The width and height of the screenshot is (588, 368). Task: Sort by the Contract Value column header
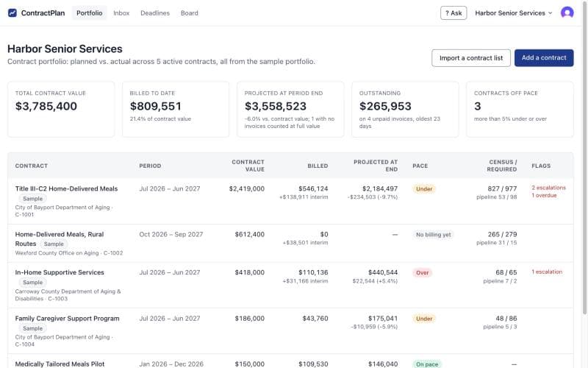coord(248,166)
